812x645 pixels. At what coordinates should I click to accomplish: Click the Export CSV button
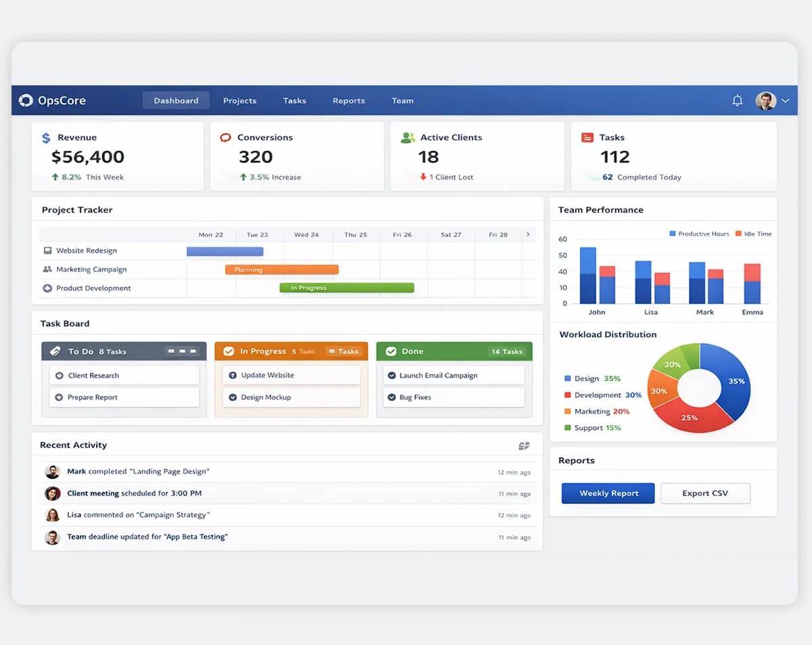[x=705, y=493]
